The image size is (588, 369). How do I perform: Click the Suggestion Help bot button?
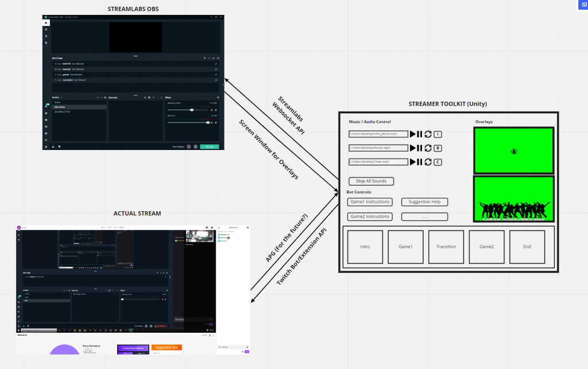pyautogui.click(x=424, y=202)
